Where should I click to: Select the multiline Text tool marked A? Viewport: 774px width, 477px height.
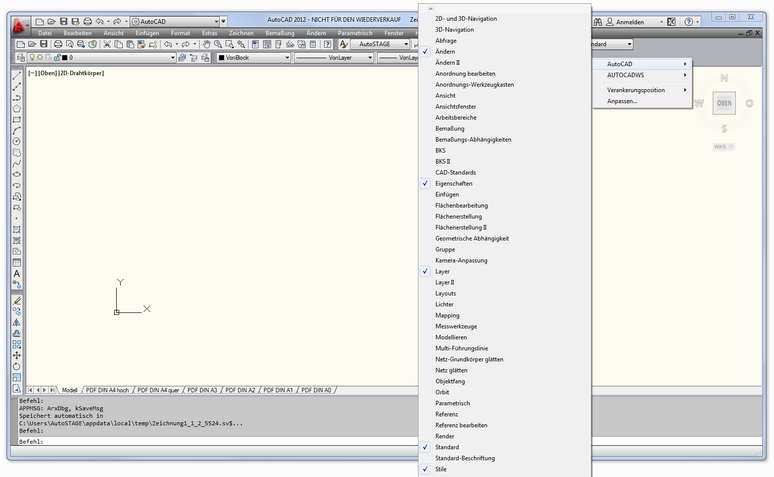click(x=17, y=273)
